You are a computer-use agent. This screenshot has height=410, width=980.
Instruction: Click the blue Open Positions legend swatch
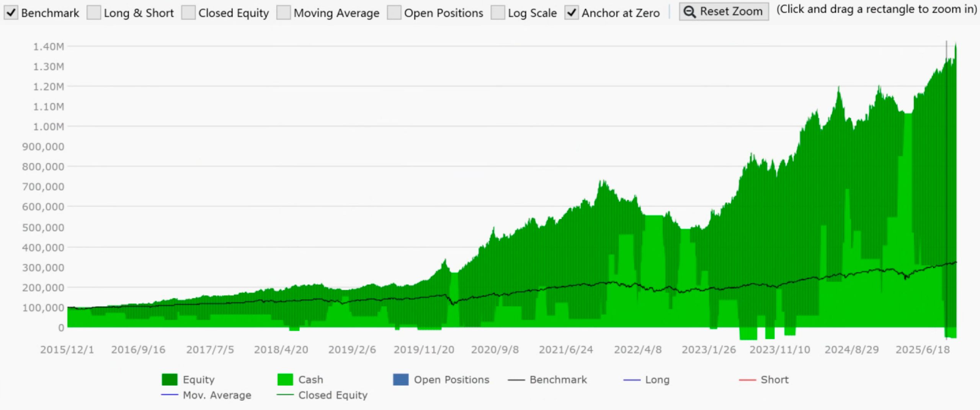click(x=401, y=379)
